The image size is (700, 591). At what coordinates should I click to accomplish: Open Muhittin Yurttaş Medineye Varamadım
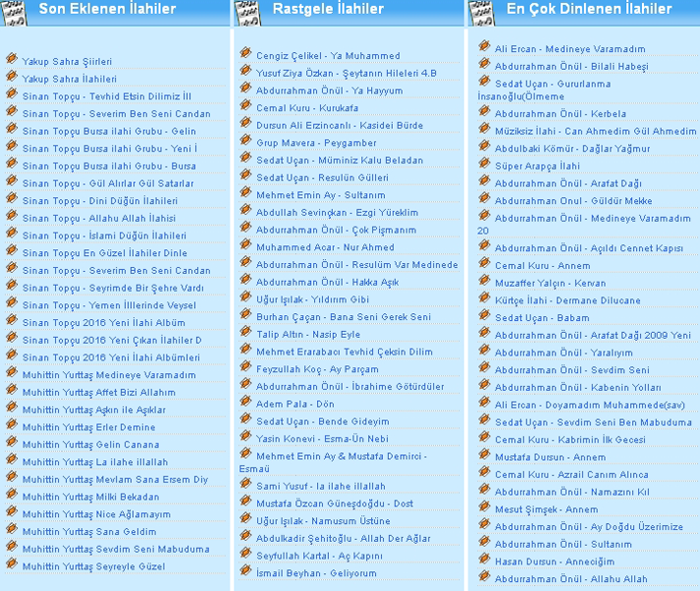109,375
